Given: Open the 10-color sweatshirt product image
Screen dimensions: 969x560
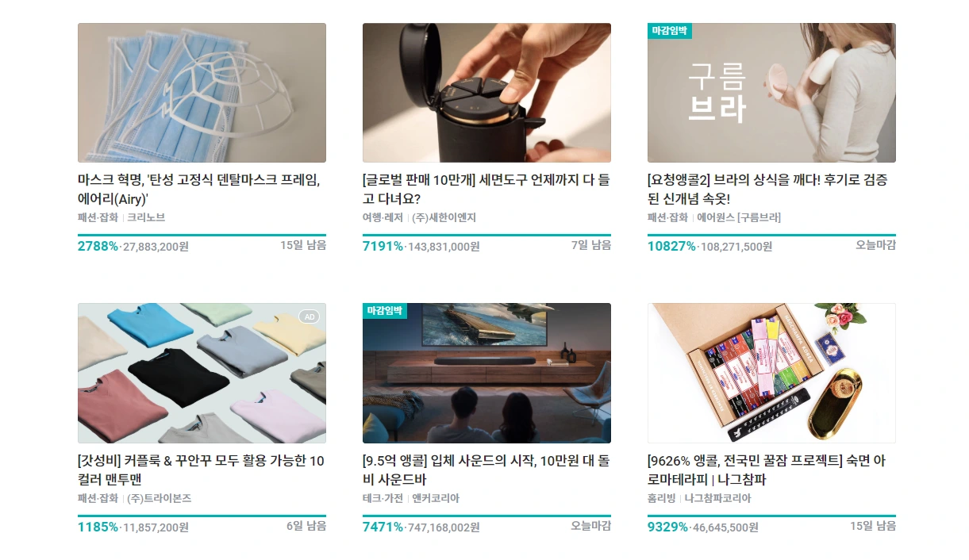Looking at the screenshot, I should point(202,373).
